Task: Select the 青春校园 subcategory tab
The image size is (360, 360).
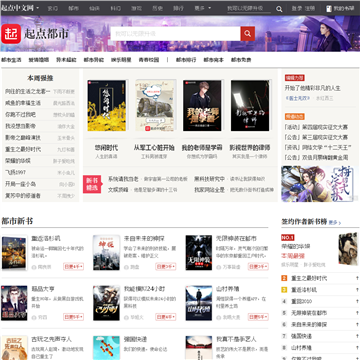Action: coord(149,60)
